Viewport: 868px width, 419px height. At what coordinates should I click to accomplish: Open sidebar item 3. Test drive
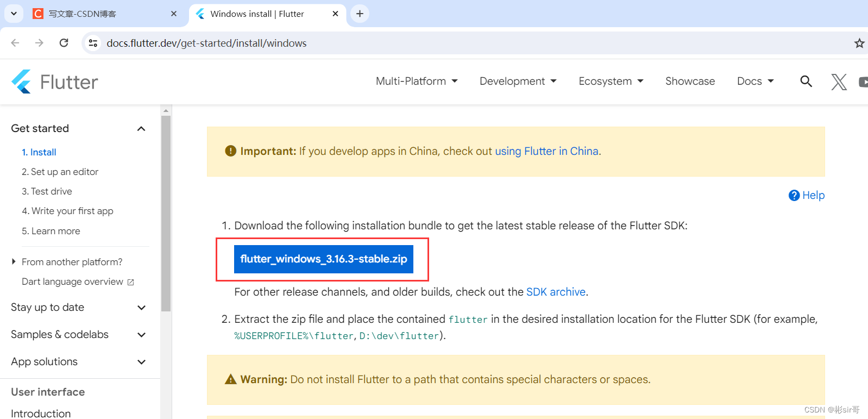tap(47, 191)
